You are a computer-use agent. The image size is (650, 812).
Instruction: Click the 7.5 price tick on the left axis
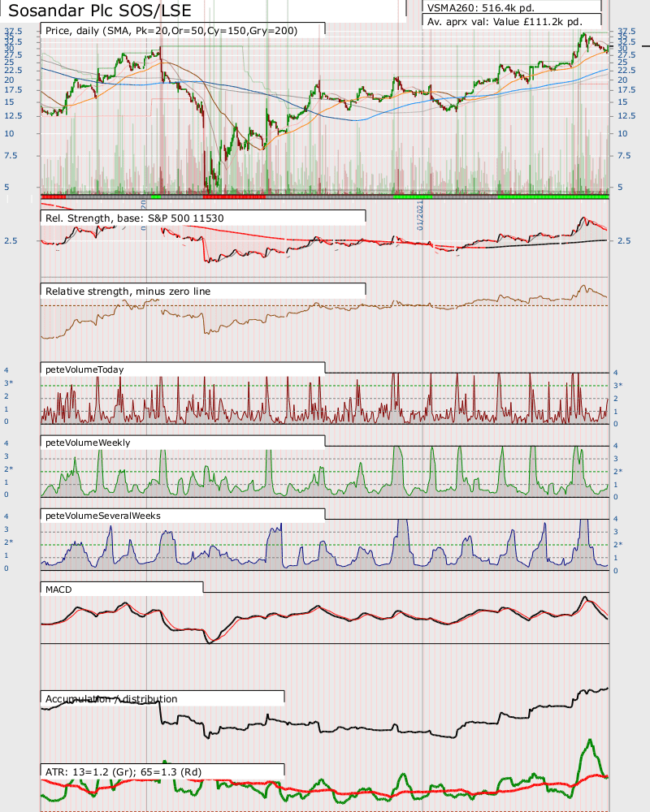pyautogui.click(x=11, y=155)
